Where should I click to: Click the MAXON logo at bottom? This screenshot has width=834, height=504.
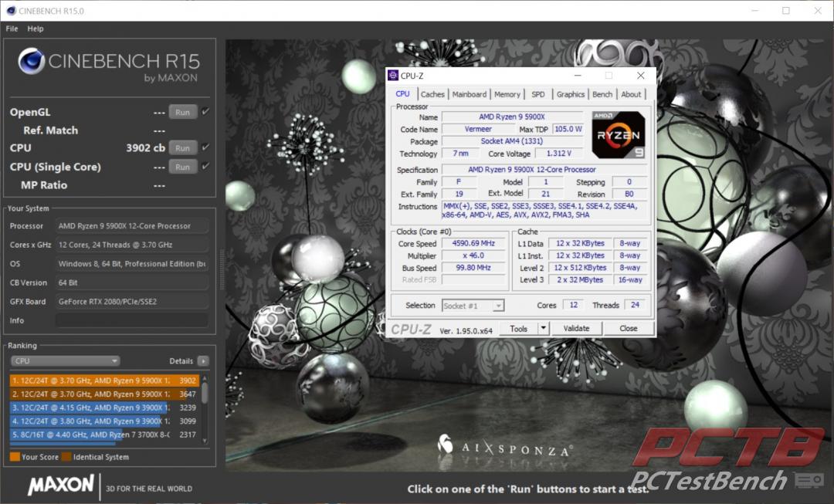(61, 485)
